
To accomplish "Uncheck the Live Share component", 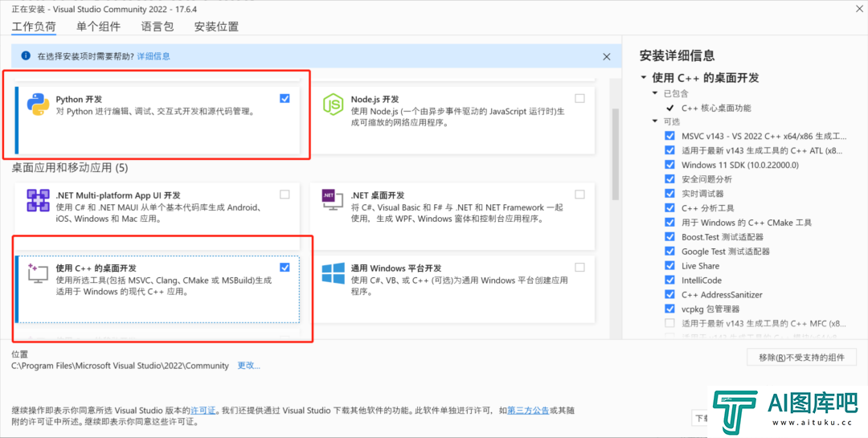I will [x=669, y=265].
